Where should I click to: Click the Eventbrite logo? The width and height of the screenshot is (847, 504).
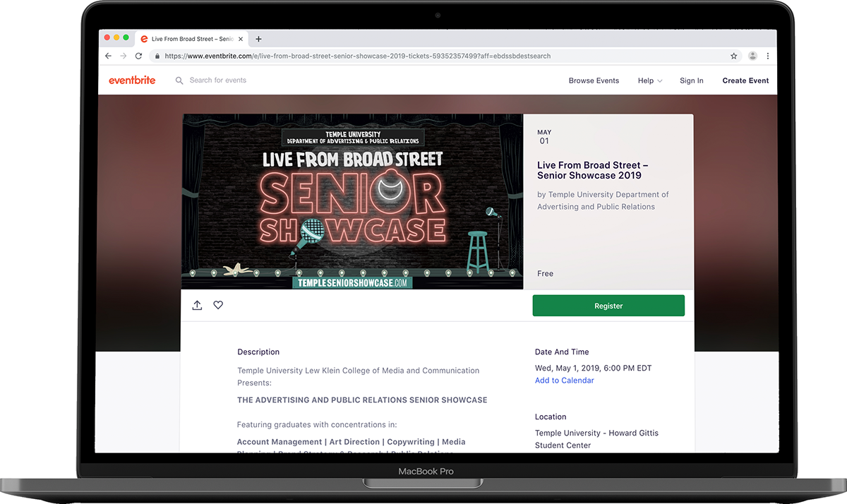click(x=132, y=80)
